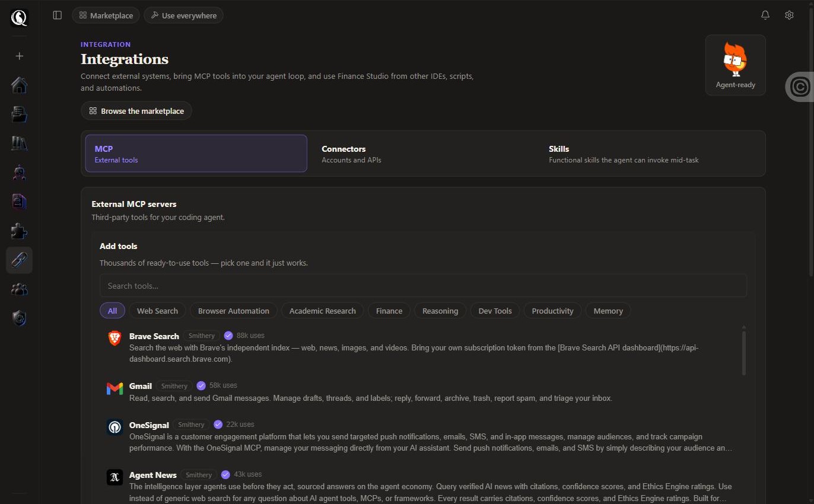
Task: Open the puzzle piece plugins icon
Action: click(x=19, y=231)
